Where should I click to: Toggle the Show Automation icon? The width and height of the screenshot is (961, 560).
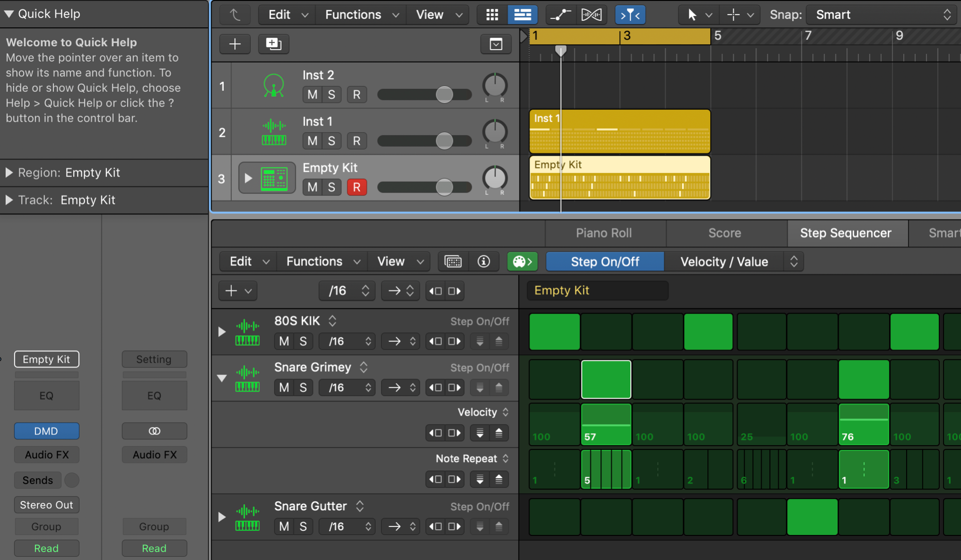pyautogui.click(x=560, y=15)
